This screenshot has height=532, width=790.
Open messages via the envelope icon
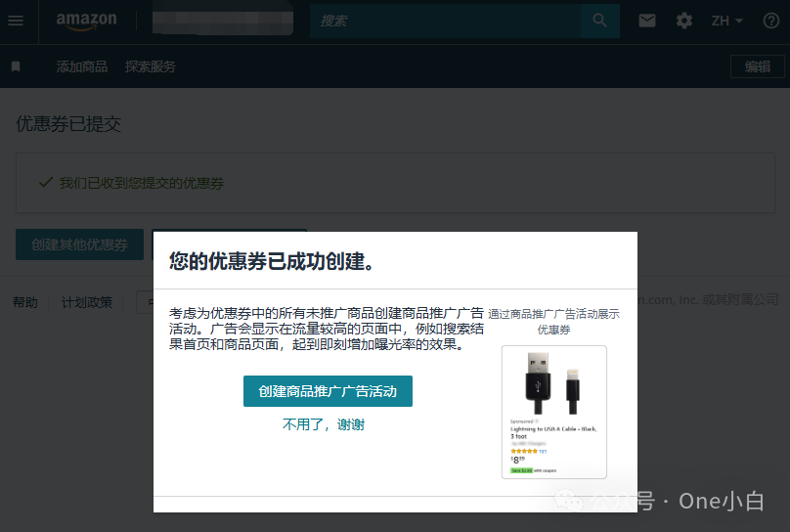[x=647, y=21]
